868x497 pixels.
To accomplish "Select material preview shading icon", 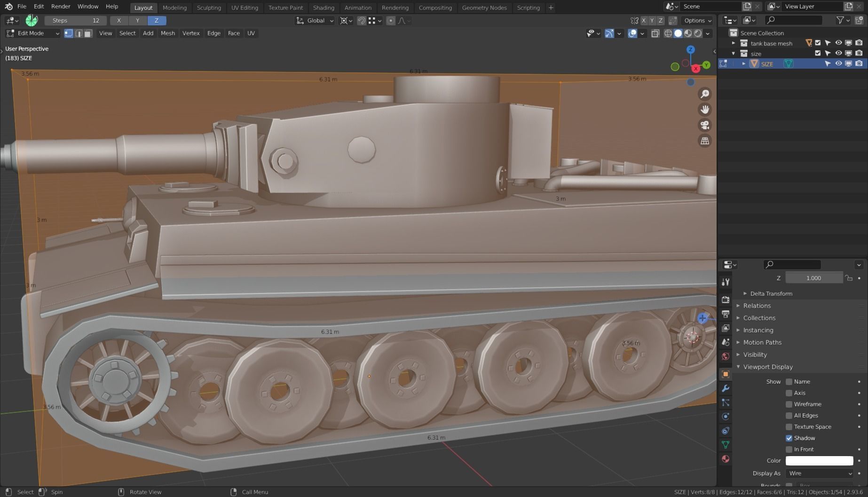I will [688, 33].
